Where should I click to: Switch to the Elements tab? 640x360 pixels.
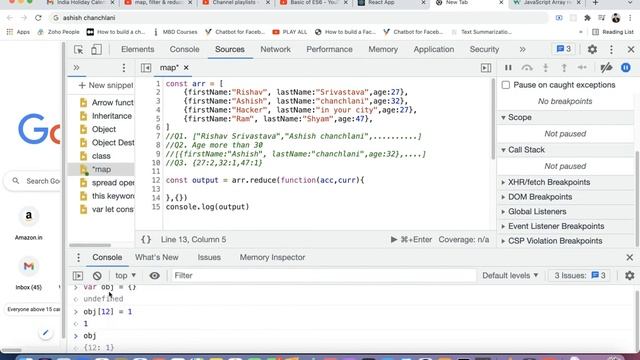point(138,49)
